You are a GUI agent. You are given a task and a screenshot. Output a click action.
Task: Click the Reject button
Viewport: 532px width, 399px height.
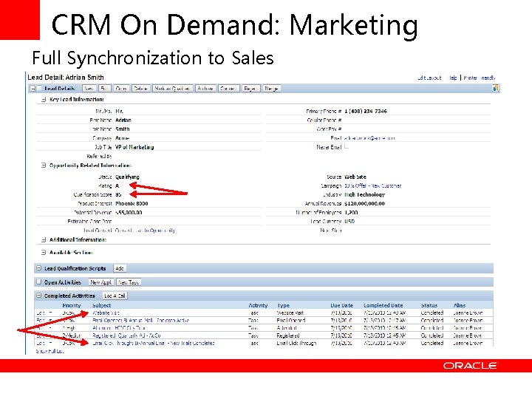250,89
